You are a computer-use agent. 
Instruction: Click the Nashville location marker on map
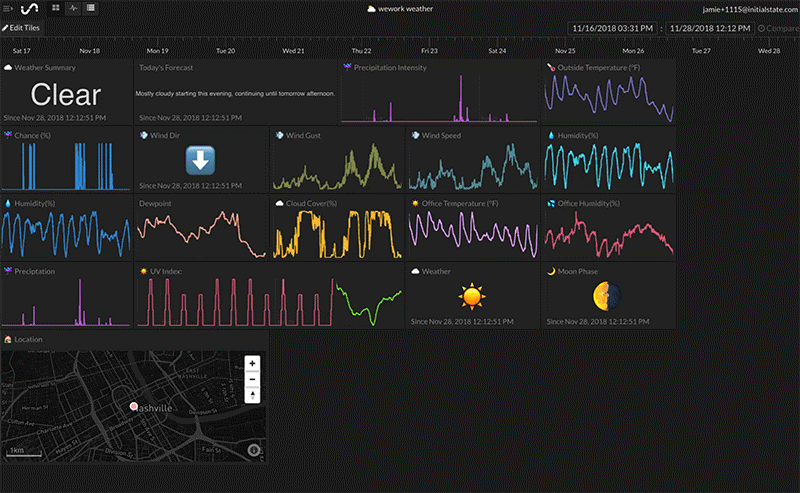pyautogui.click(x=132, y=407)
